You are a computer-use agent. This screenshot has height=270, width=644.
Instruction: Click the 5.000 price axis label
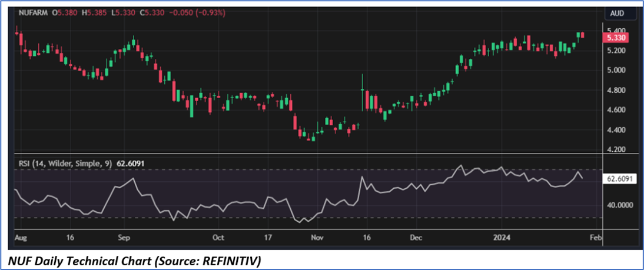616,70
